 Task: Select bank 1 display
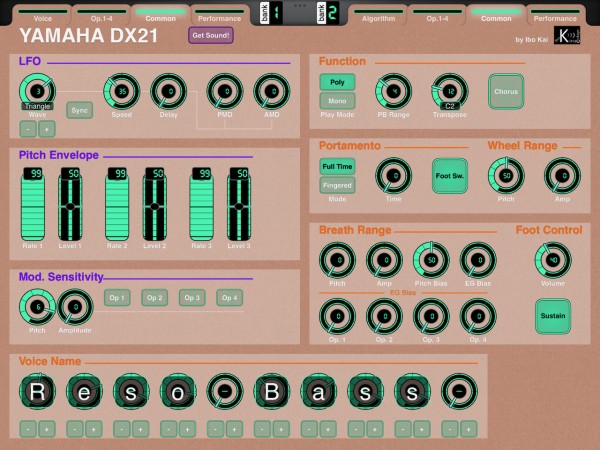[271, 13]
